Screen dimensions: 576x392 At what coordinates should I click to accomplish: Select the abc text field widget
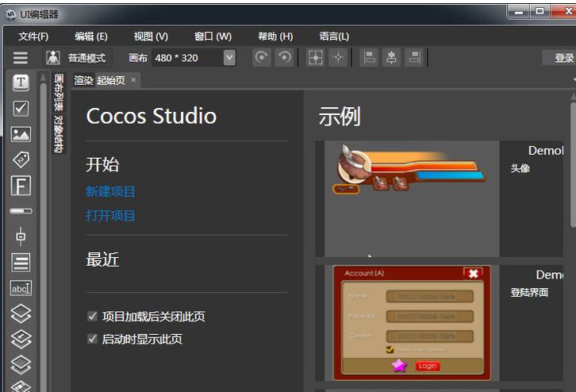pos(21,288)
